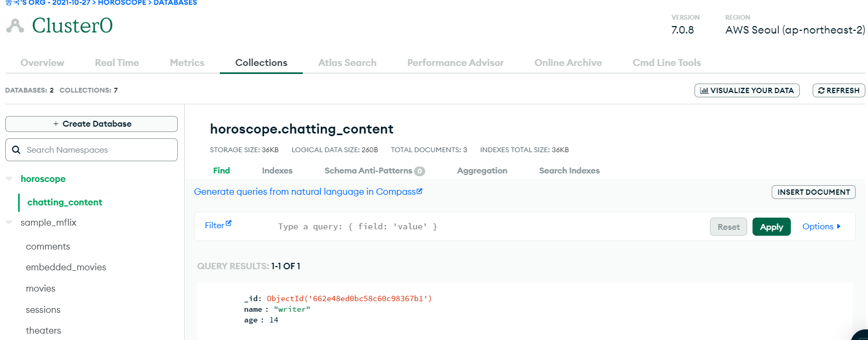Open the movies collection
The height and width of the screenshot is (340, 868).
click(x=40, y=288)
